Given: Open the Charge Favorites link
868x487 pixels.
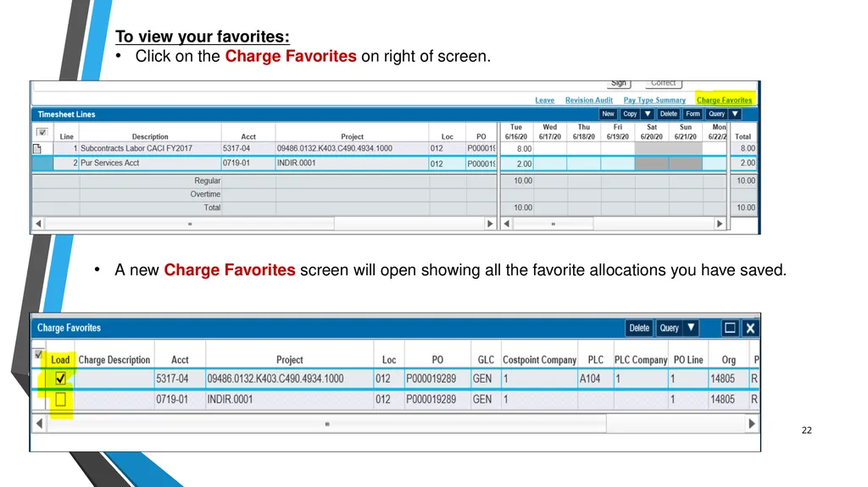Looking at the screenshot, I should click(x=724, y=100).
